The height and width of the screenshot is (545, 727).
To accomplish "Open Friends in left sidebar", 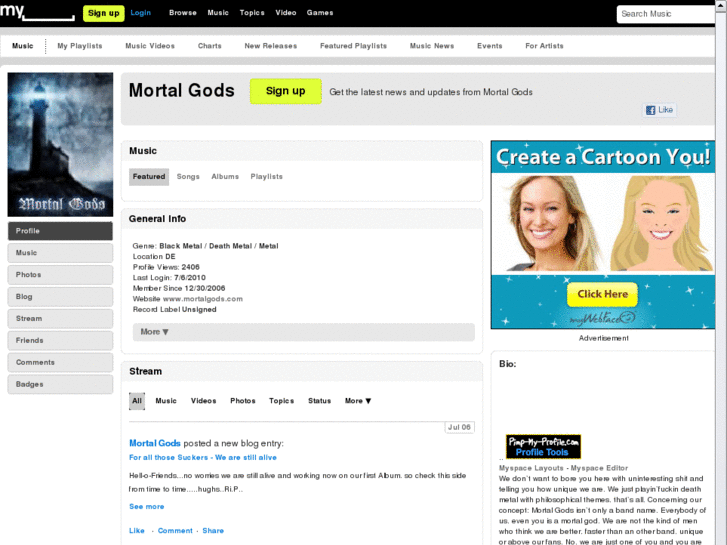I will pos(60,340).
